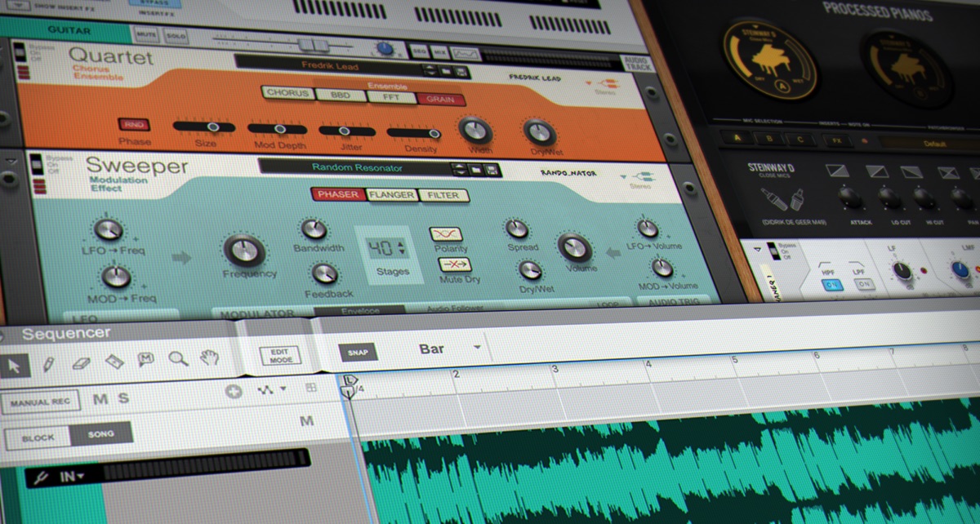Collapse the Sweeper device with fold triangle

coord(11,162)
